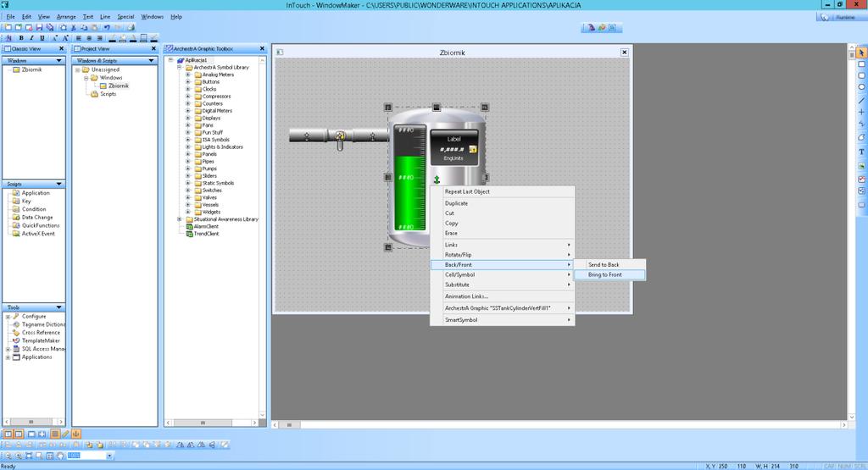Select the Polyline drawing tool
This screenshot has height=470, width=868.
pyautogui.click(x=861, y=124)
